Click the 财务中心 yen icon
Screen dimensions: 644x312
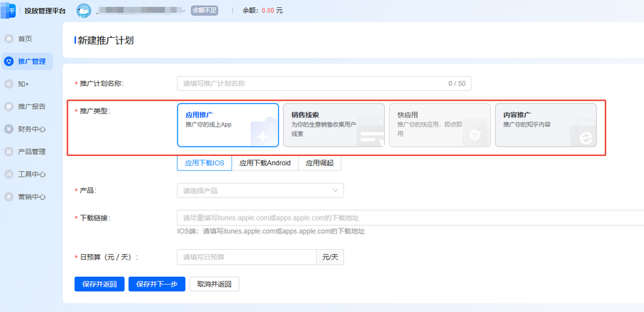tap(9, 129)
